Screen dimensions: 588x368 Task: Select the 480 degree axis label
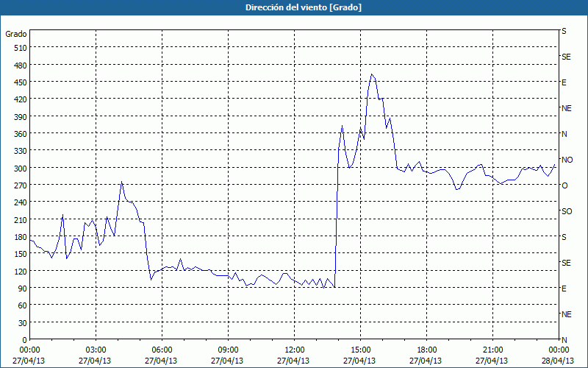(21, 66)
